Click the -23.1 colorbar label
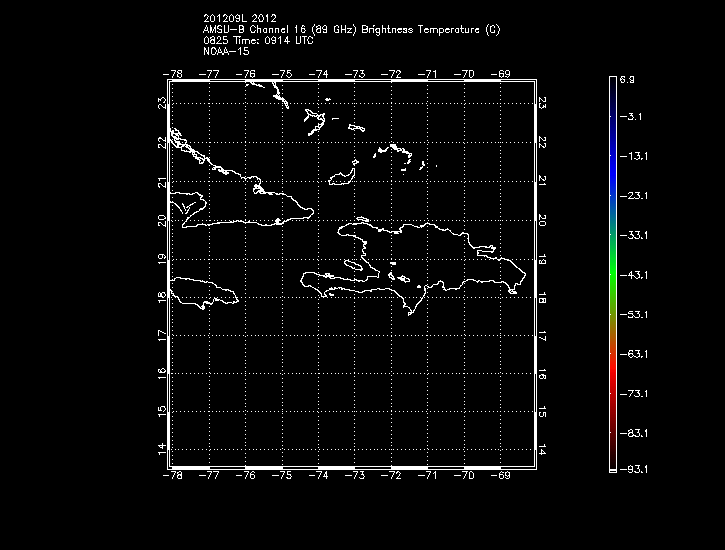This screenshot has width=725, height=550. pos(633,196)
